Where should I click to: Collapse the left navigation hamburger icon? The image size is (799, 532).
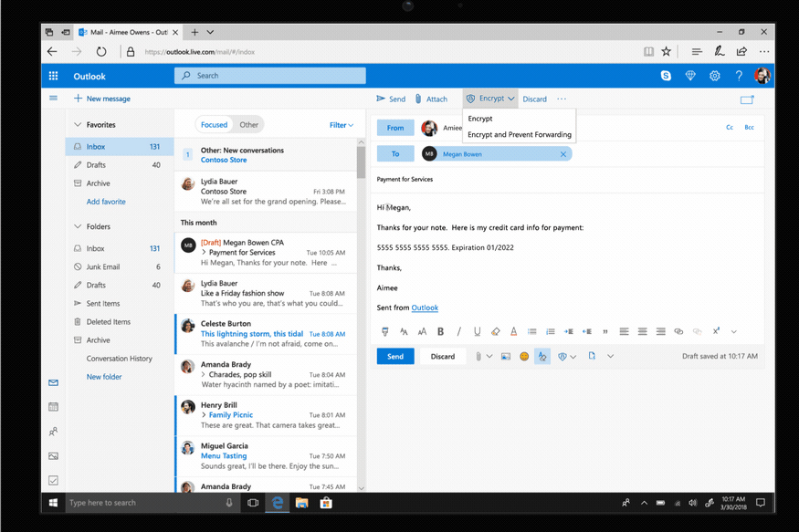pos(53,98)
